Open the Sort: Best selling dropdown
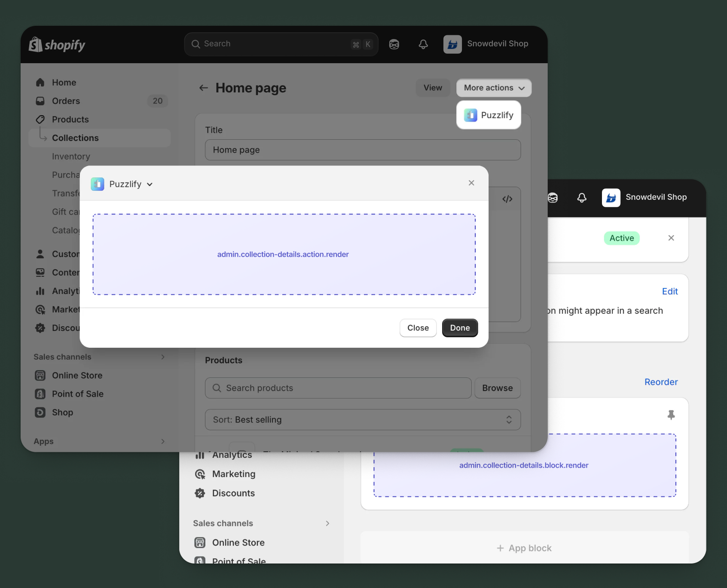 [363, 420]
